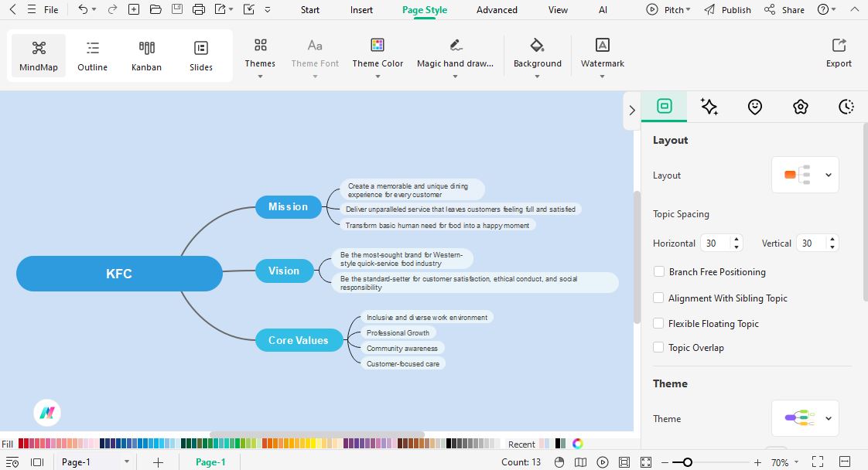Screen dimensions: 868x470
Task: Select the Core Values topic node
Action: [299, 340]
